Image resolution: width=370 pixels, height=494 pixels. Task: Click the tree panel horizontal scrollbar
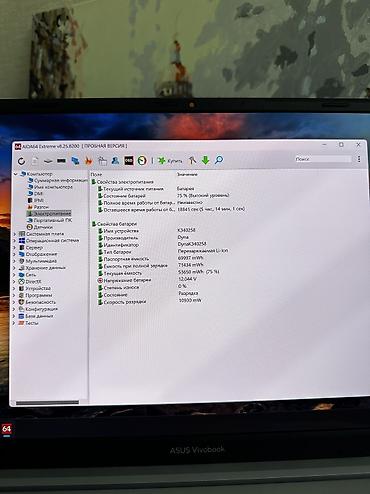click(x=47, y=403)
